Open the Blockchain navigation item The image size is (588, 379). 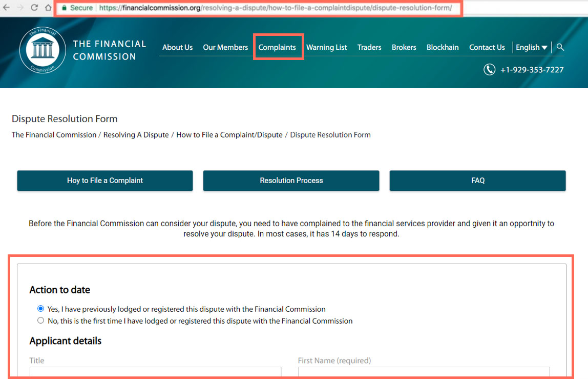click(x=443, y=47)
